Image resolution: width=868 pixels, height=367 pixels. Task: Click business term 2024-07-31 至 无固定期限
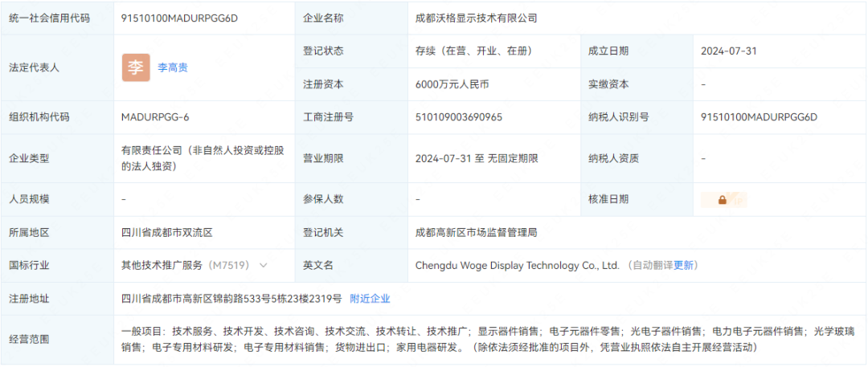(x=477, y=158)
